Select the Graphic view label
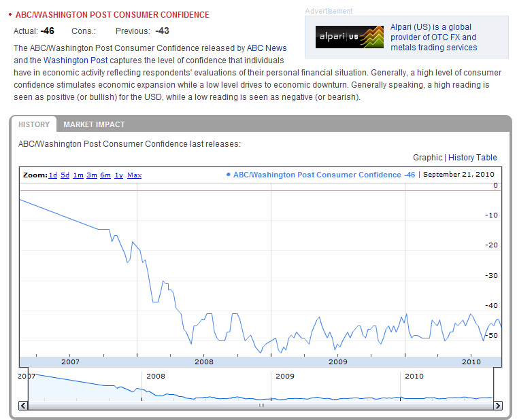 (x=427, y=158)
